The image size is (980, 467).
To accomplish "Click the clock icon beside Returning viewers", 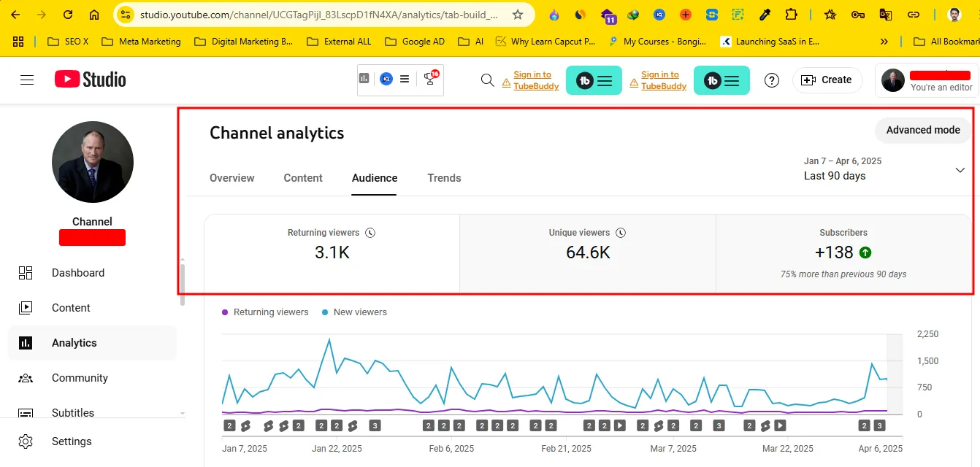I will (370, 233).
